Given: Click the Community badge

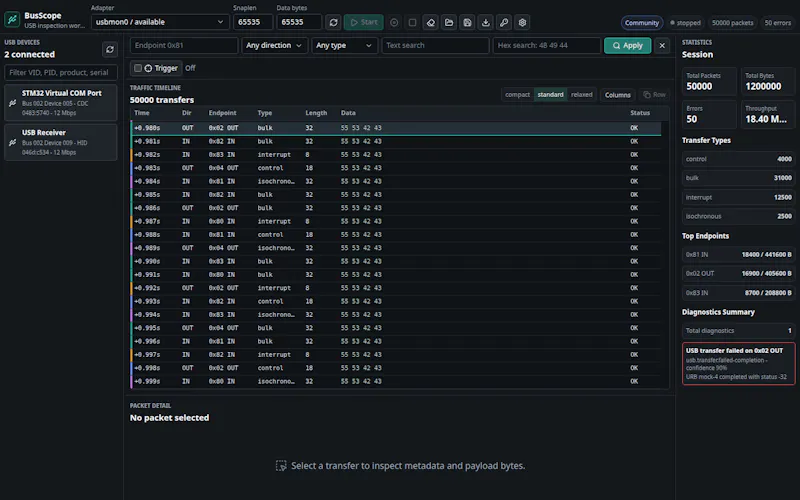Looking at the screenshot, I should [642, 22].
